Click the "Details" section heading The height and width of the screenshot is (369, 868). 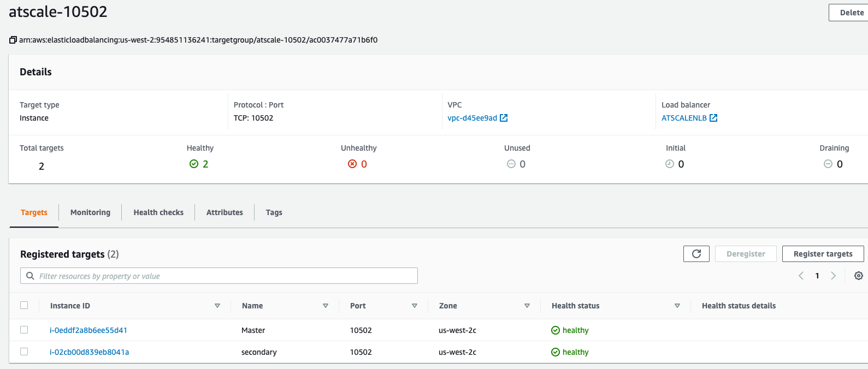(36, 72)
